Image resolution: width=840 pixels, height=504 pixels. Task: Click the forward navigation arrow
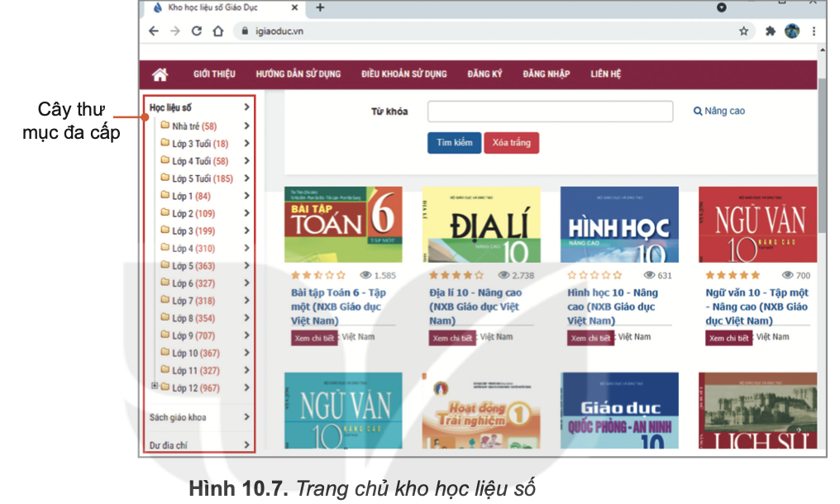[174, 29]
